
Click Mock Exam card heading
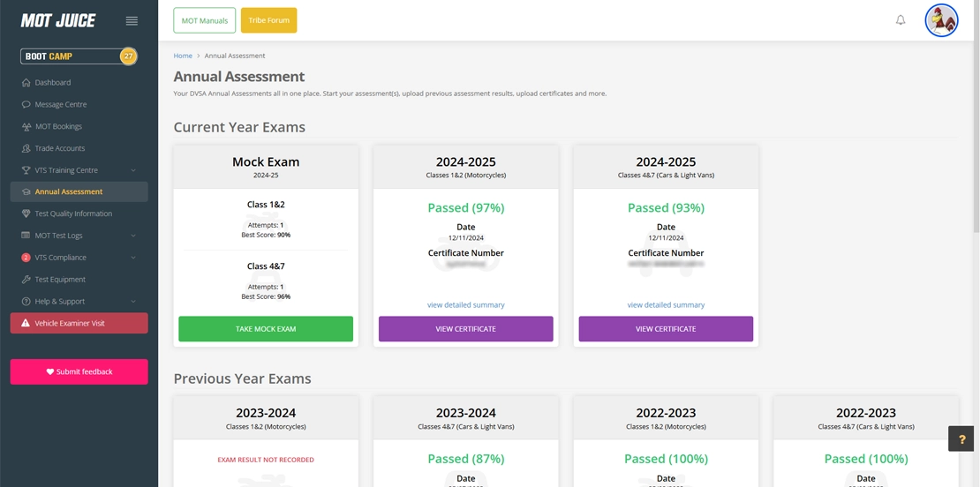point(266,161)
